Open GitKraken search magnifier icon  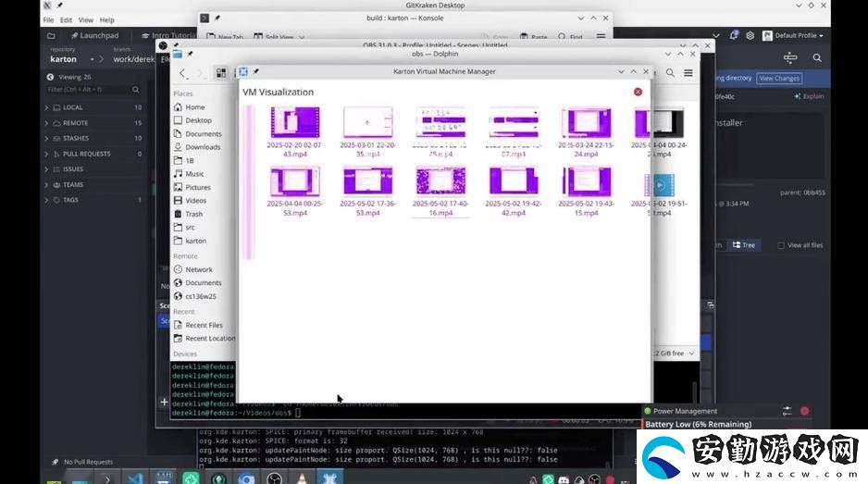pos(817,57)
